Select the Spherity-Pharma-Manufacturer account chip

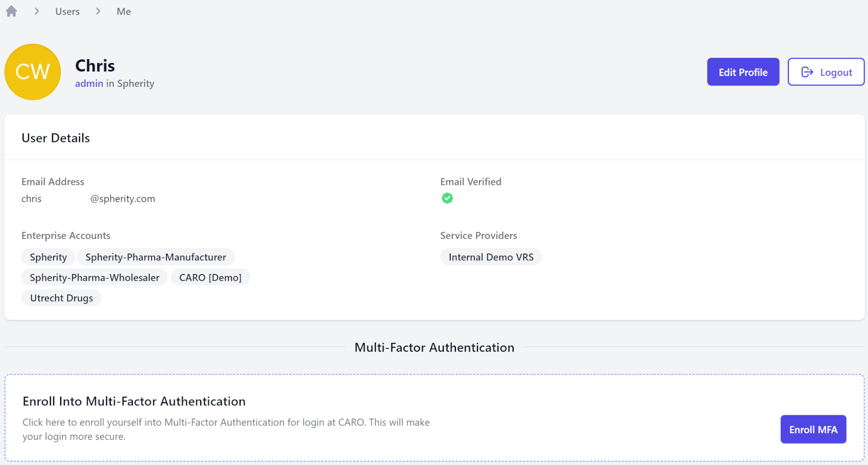pyautogui.click(x=156, y=257)
